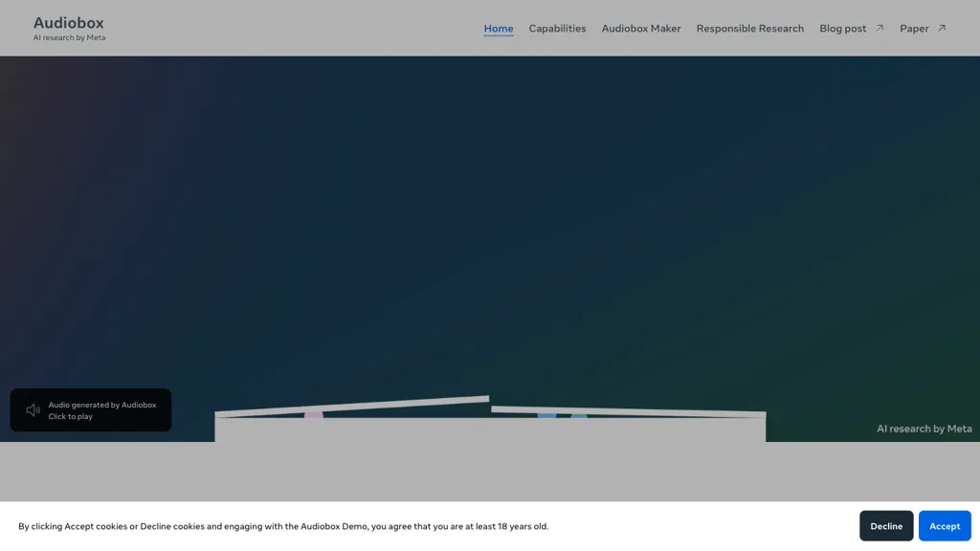Open the Blog post link
This screenshot has height=551, width=980.
pos(842,28)
